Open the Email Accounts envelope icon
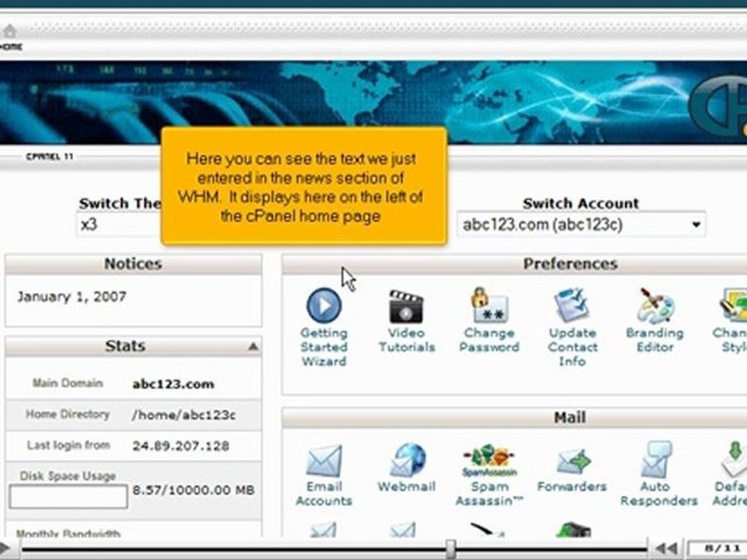The height and width of the screenshot is (560, 747). [x=324, y=460]
